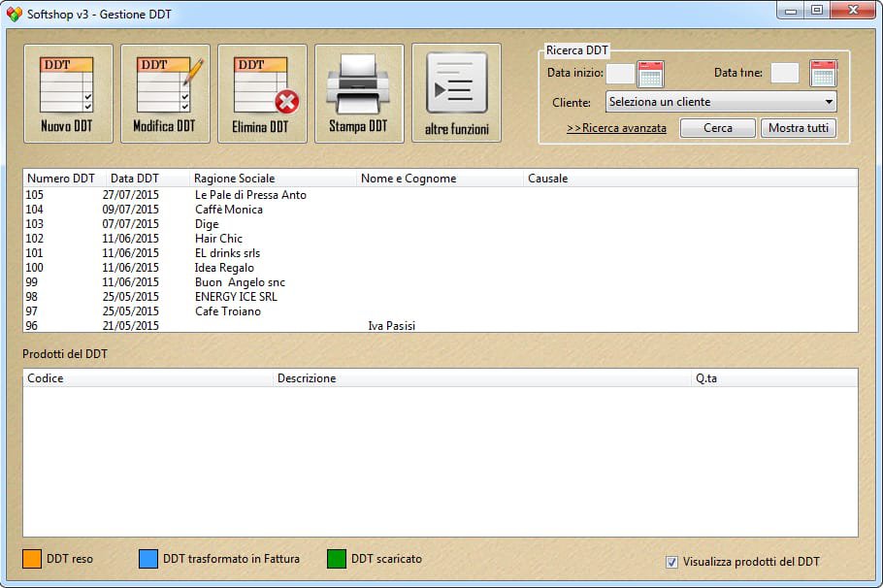883x588 pixels.
Task: Click the orange DDT reso swatch
Action: 32,559
